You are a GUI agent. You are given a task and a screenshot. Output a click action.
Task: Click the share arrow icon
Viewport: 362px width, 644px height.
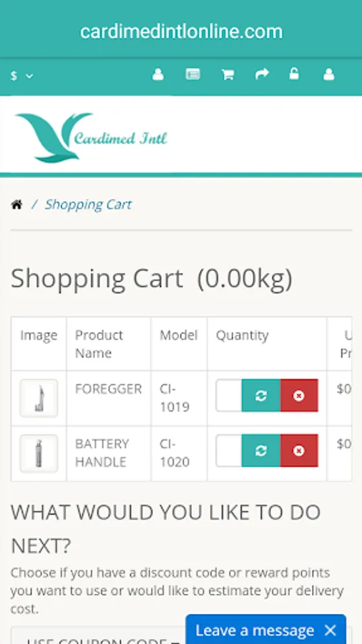262,74
